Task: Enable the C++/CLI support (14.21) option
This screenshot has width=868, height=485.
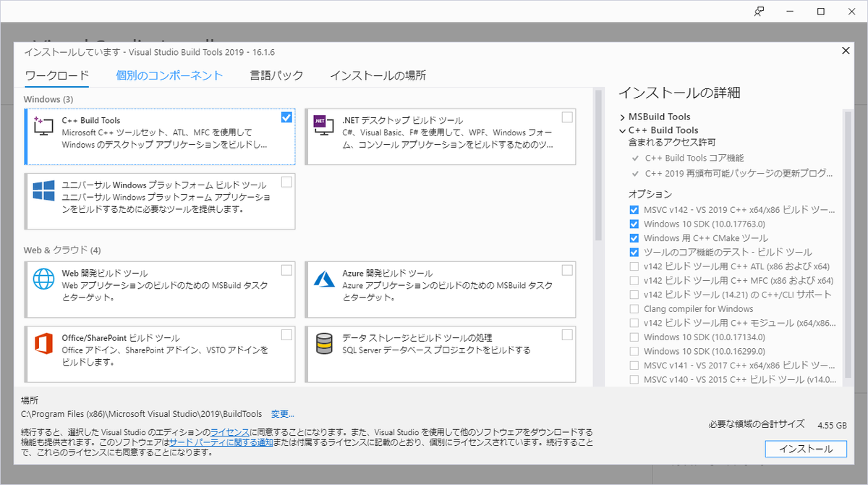Action: (634, 295)
